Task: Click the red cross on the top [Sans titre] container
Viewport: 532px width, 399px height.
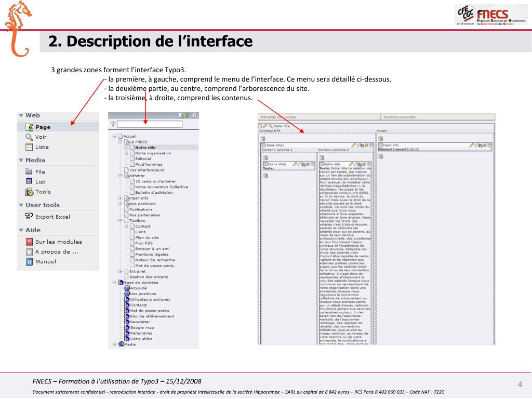Action: pos(366,145)
